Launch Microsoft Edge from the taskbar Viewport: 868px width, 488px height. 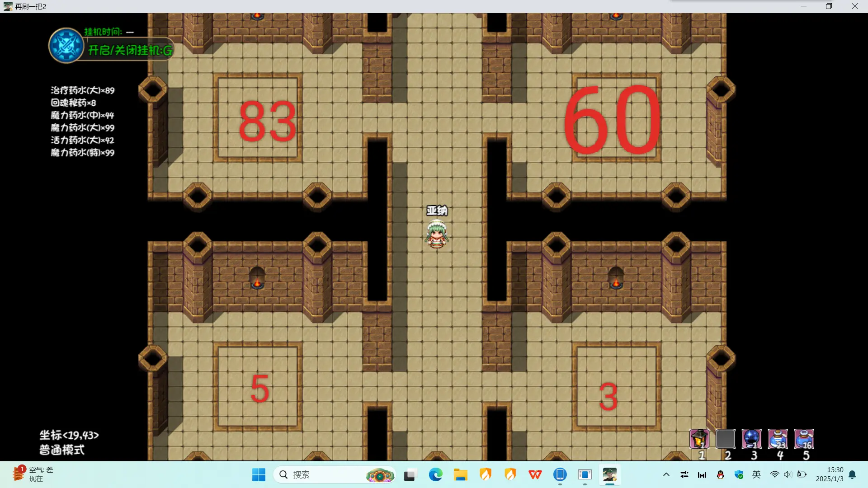point(435,474)
